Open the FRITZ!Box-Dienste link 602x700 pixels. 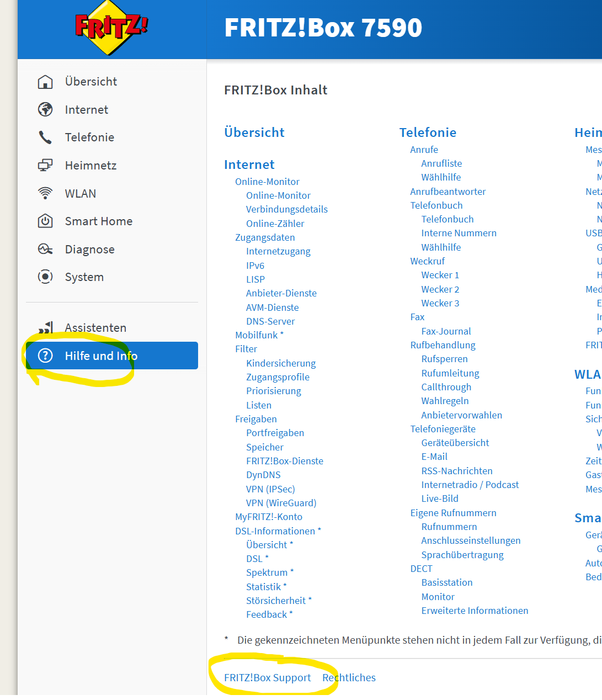click(285, 461)
